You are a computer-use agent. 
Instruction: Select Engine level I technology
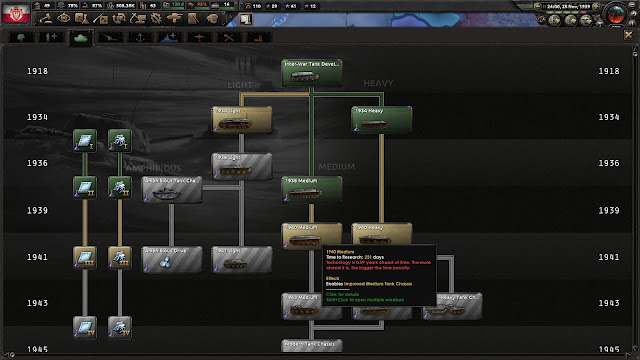pyautogui.click(x=120, y=141)
